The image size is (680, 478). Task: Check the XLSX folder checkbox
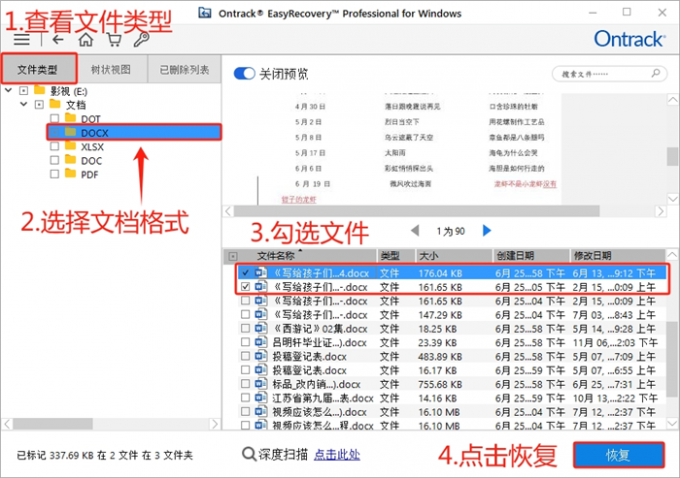[x=55, y=146]
